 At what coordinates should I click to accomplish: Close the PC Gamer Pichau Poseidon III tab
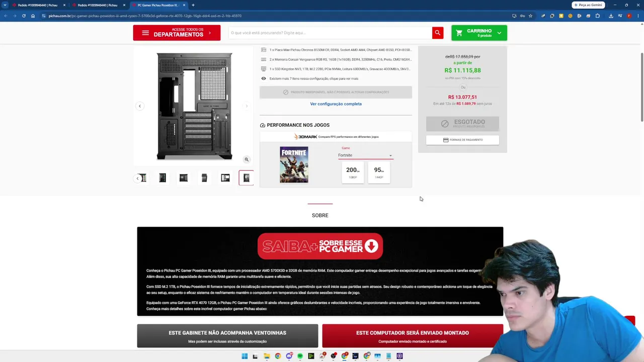pos(184,5)
